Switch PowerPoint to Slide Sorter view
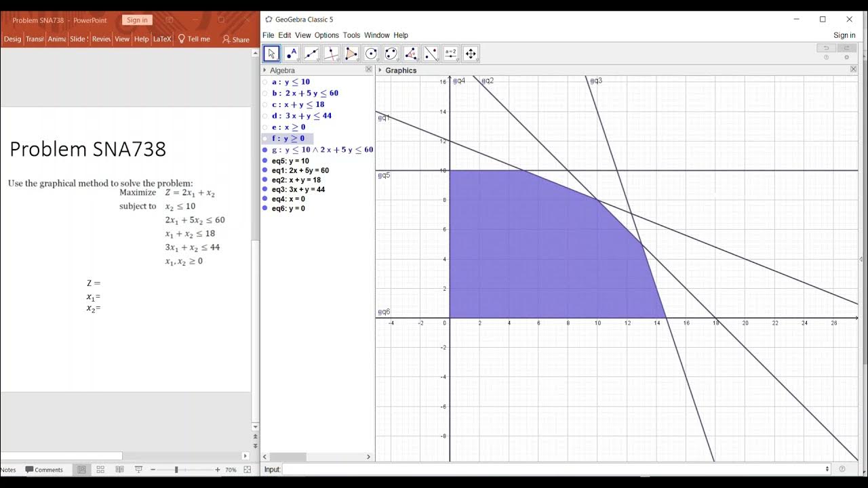The image size is (868, 488). [x=100, y=470]
